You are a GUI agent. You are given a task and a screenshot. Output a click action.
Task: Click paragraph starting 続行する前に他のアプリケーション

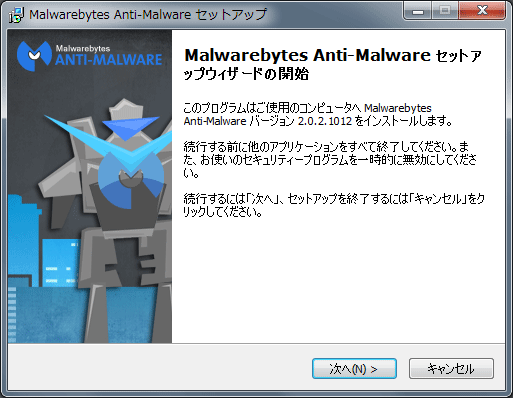click(x=330, y=160)
